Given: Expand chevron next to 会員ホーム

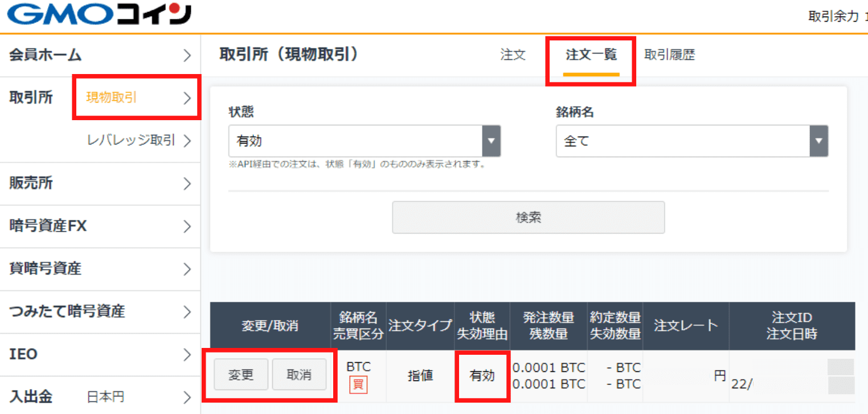Looking at the screenshot, I should [x=187, y=55].
